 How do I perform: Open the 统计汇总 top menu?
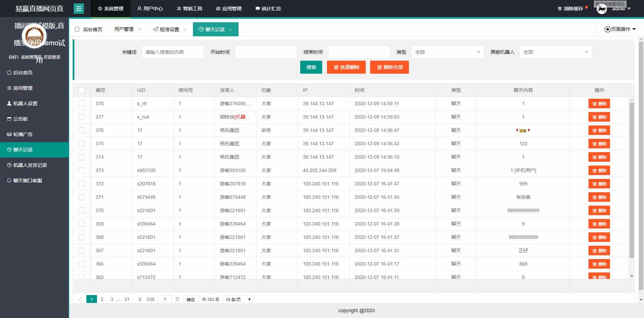[x=268, y=9]
